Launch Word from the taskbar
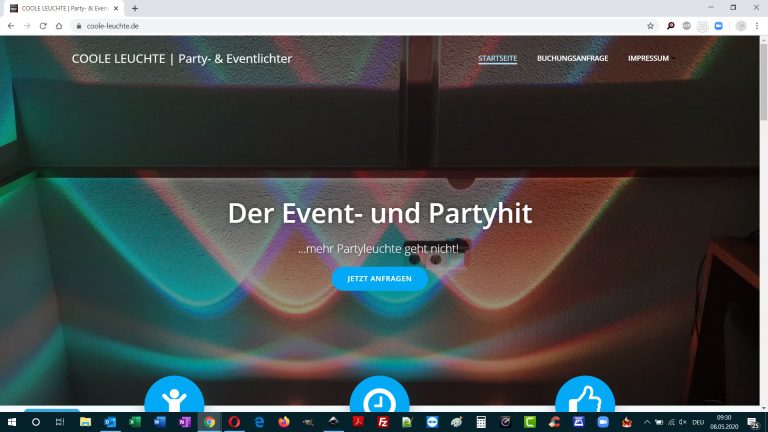This screenshot has height=432, width=768. tap(160, 422)
